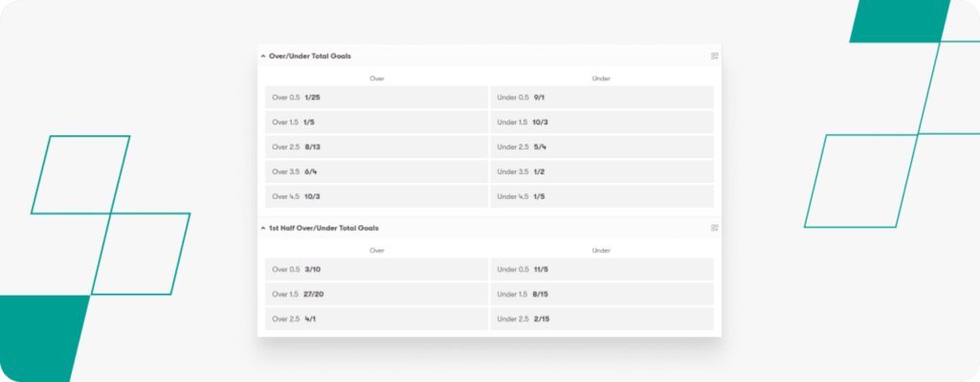This screenshot has height=382, width=980.
Task: Click the icon beside Over/Under Total Goals header
Action: [714, 56]
